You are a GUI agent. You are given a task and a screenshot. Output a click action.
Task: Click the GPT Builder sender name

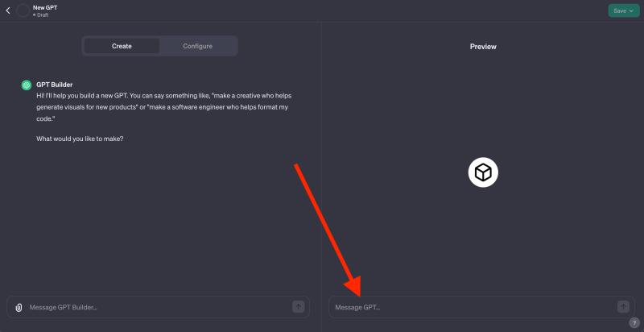point(55,85)
